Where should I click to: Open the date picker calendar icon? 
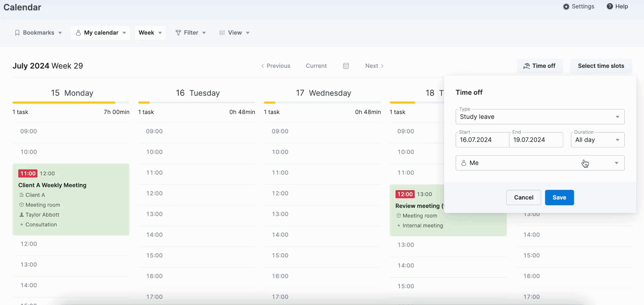click(x=346, y=66)
